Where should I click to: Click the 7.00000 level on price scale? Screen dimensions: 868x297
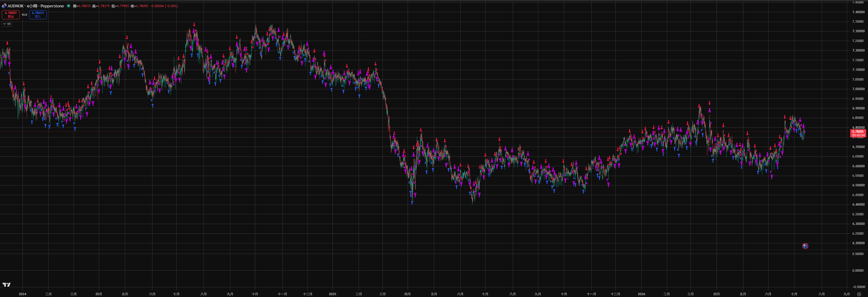click(858, 89)
